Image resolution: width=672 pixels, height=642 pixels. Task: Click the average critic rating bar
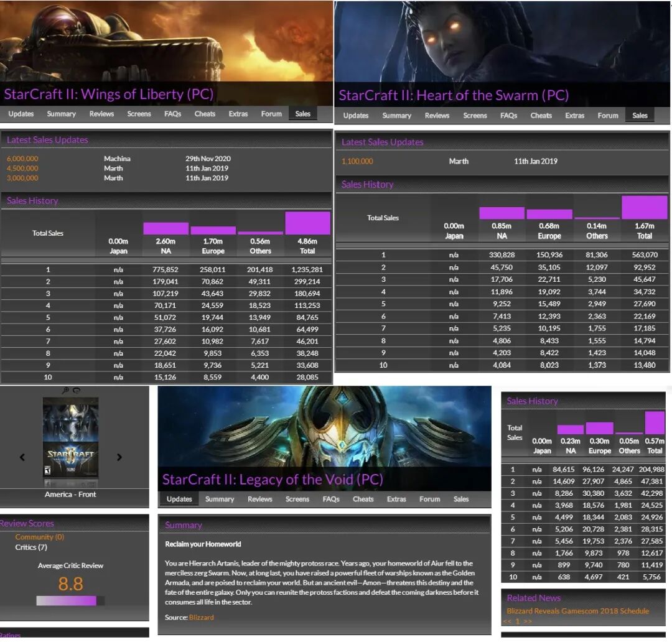(x=70, y=601)
